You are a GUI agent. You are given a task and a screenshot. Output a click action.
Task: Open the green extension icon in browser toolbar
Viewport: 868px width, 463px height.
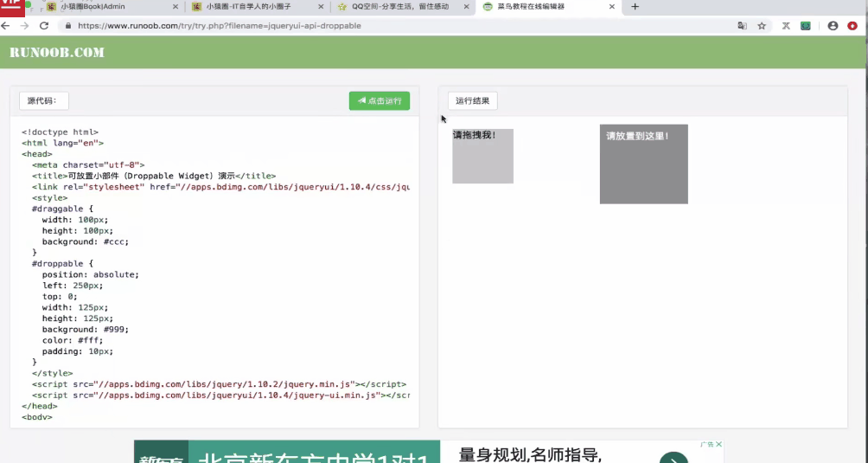(806, 25)
